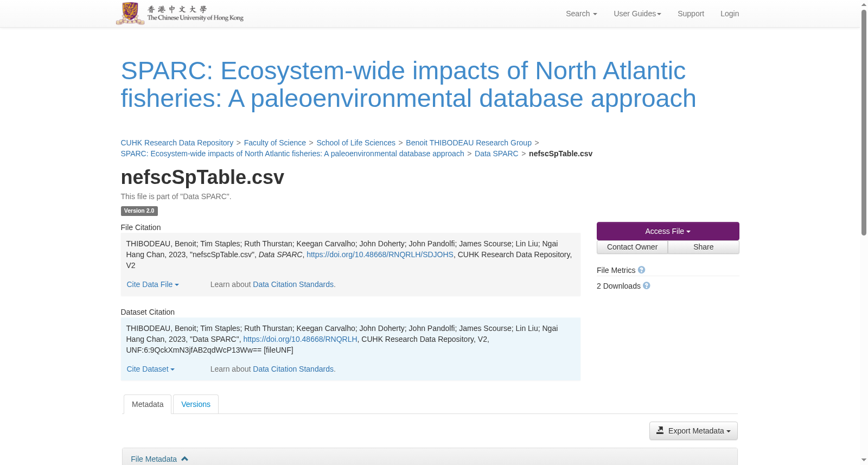Go to CUHK Research Data Repository breadcrumb
Viewport: 868px width, 465px height.
(177, 143)
